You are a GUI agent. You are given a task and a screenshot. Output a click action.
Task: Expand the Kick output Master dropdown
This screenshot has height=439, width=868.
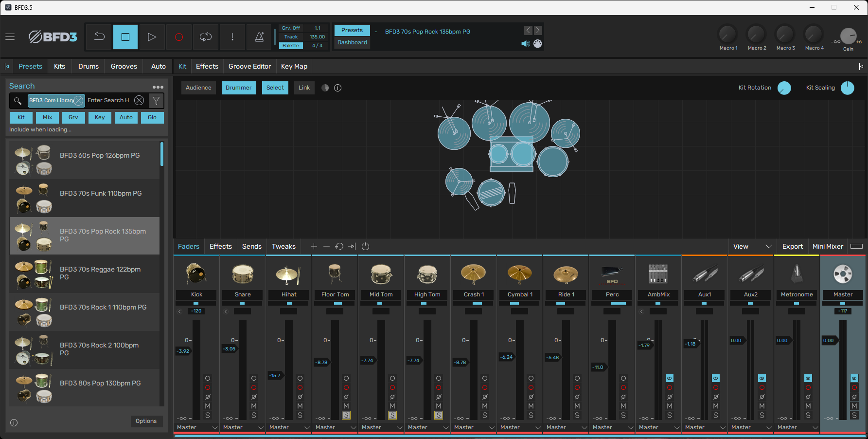[x=214, y=427]
